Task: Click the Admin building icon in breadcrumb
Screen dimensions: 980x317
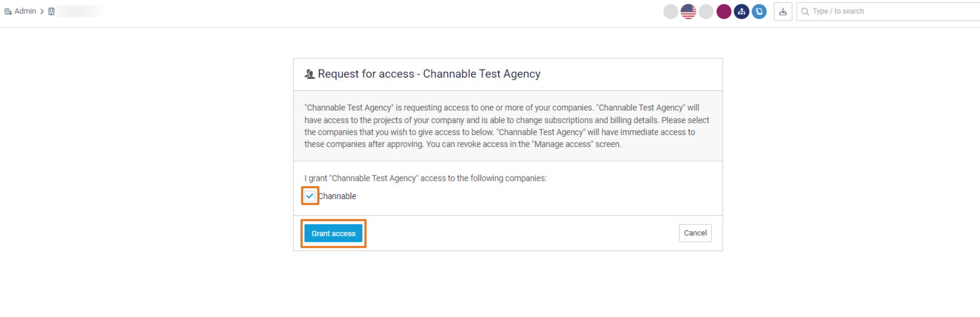Action: [8, 11]
